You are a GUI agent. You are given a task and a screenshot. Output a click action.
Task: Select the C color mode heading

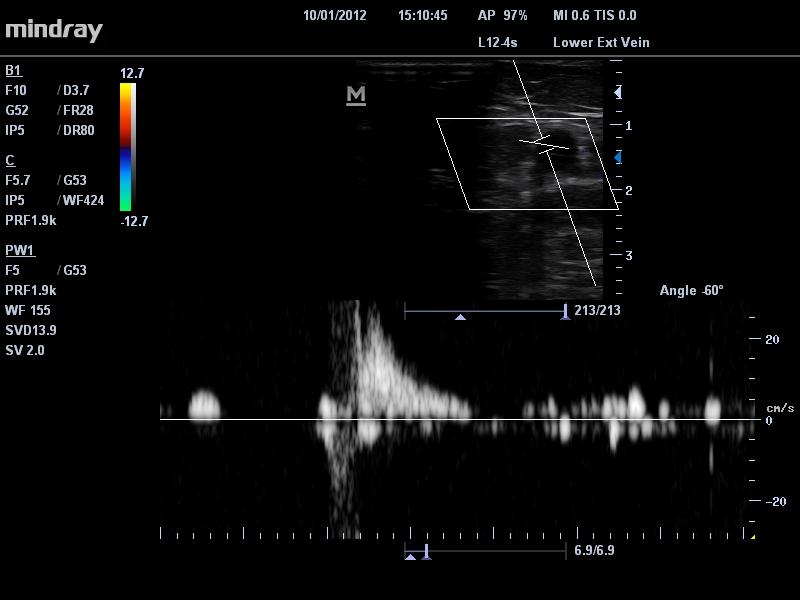point(10,160)
